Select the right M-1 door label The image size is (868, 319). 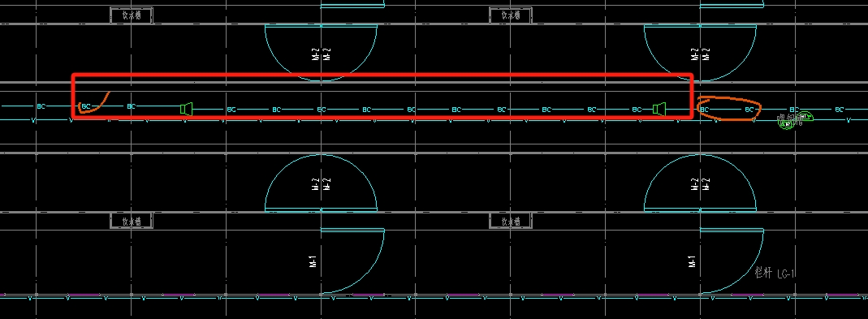[x=692, y=261]
